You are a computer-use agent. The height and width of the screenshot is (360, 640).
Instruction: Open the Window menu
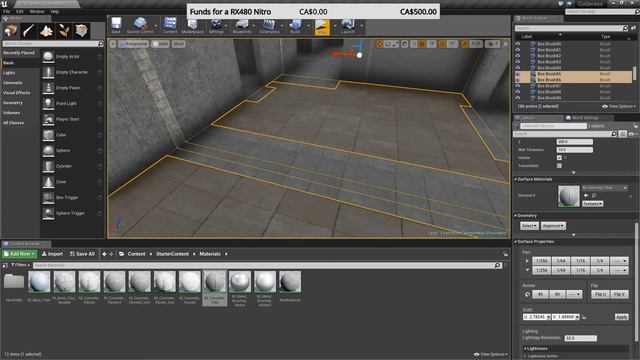[x=37, y=11]
